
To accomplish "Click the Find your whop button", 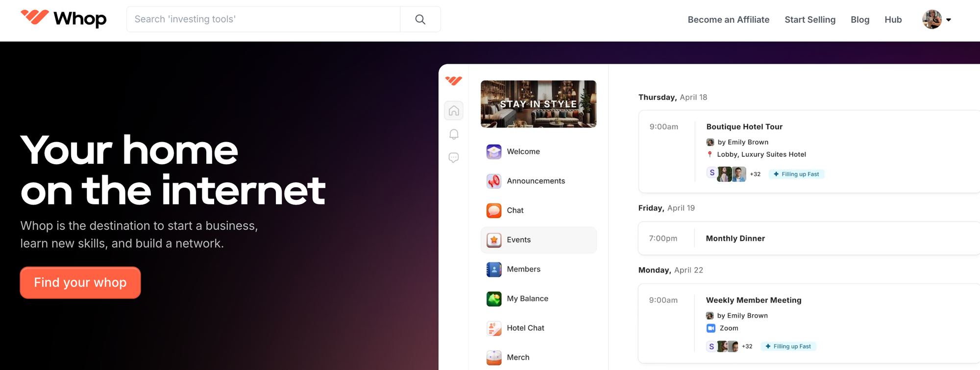I will [80, 283].
